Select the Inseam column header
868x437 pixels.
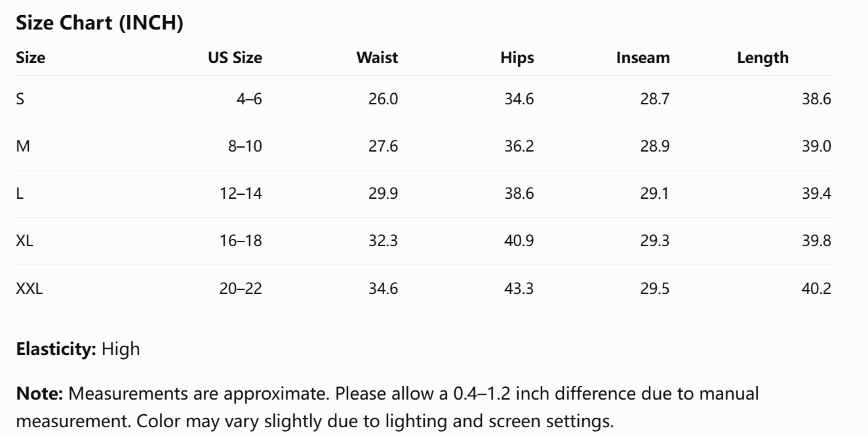pos(643,58)
